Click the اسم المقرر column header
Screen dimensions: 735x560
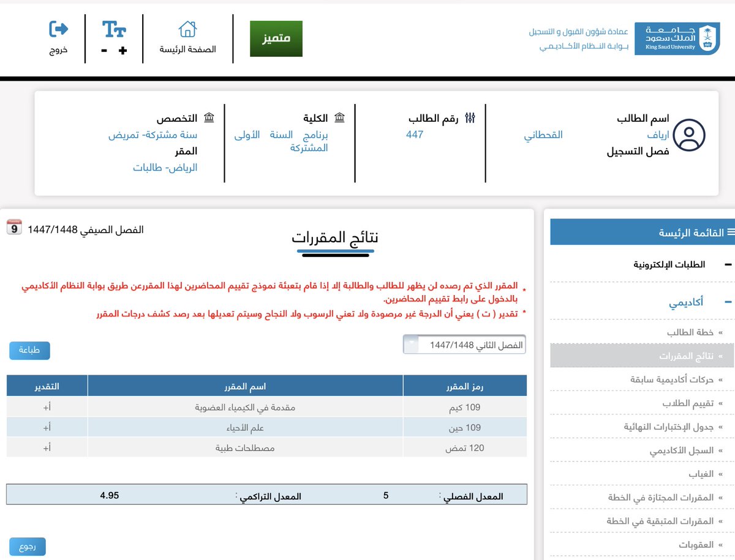[246, 386]
